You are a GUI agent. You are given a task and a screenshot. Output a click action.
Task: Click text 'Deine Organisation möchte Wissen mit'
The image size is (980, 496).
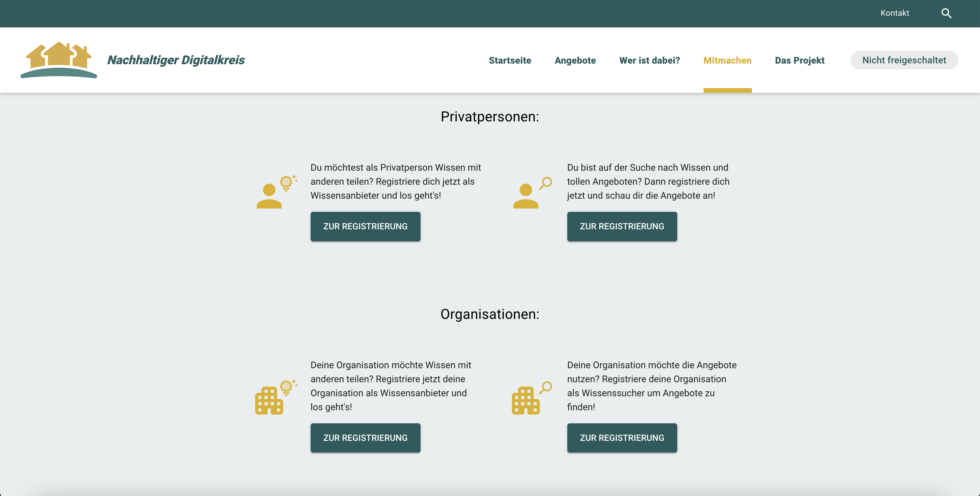click(x=391, y=365)
